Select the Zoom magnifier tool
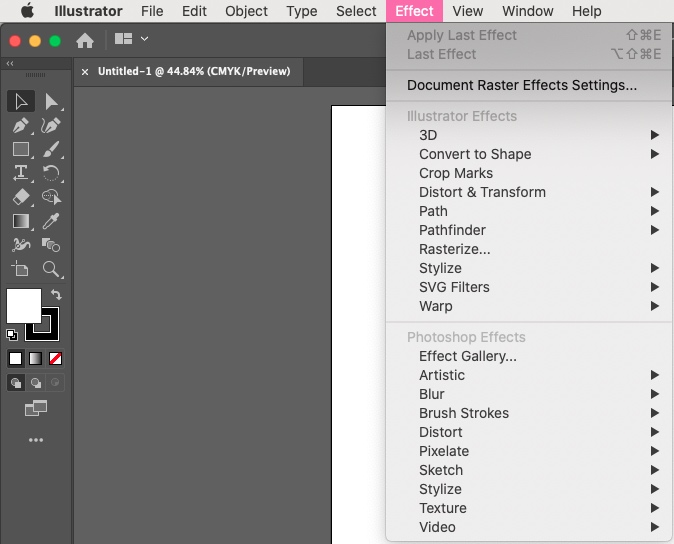 [51, 269]
